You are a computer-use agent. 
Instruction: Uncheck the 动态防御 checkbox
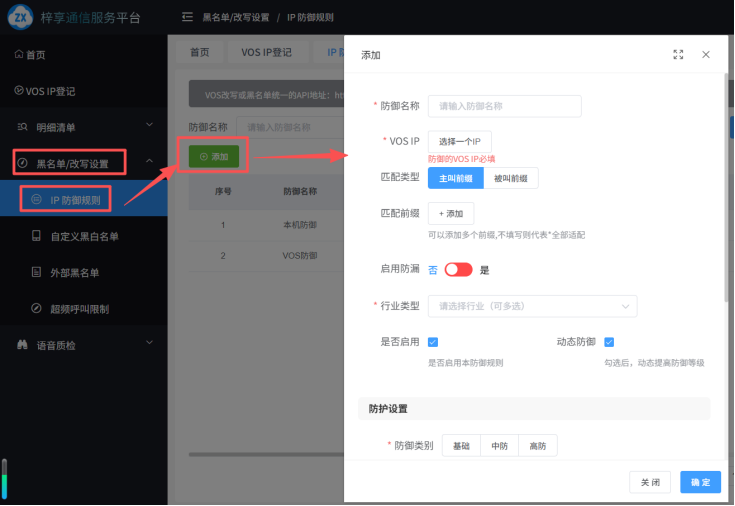[609, 342]
